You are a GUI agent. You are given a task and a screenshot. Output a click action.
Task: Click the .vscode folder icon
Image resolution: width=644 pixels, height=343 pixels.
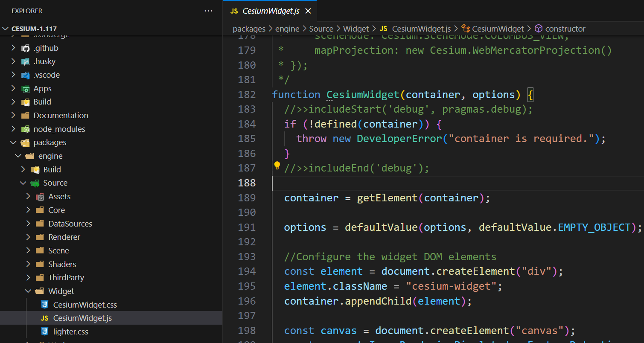pos(26,75)
